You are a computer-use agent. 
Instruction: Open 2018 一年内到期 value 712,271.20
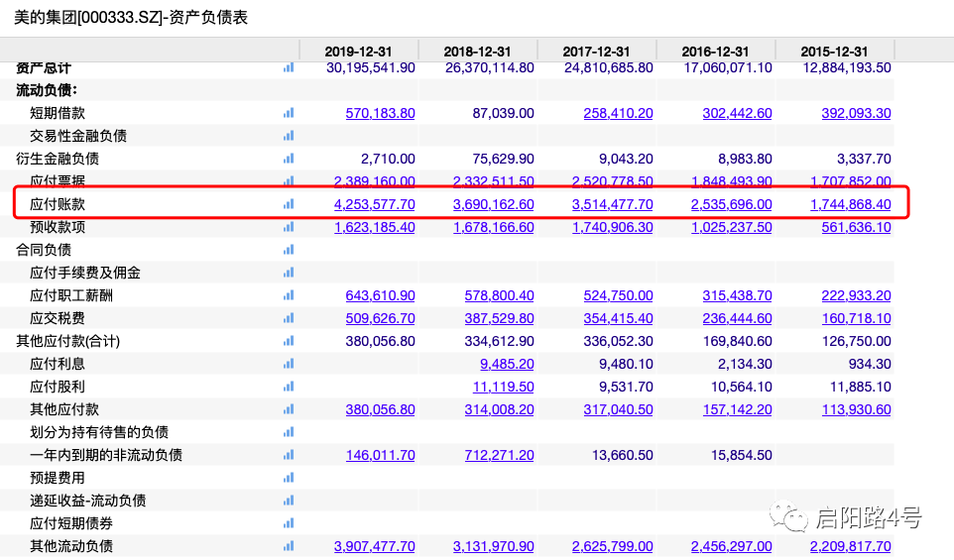pyautogui.click(x=499, y=455)
